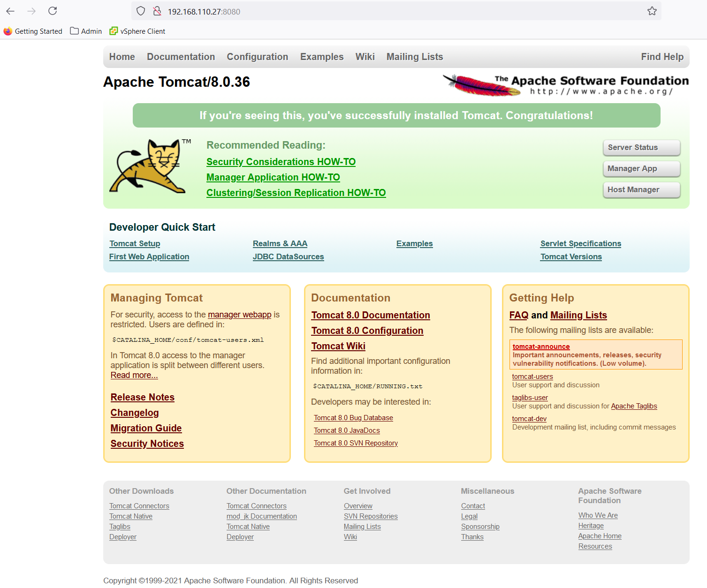
Task: Click the Manager App button
Action: pos(641,168)
